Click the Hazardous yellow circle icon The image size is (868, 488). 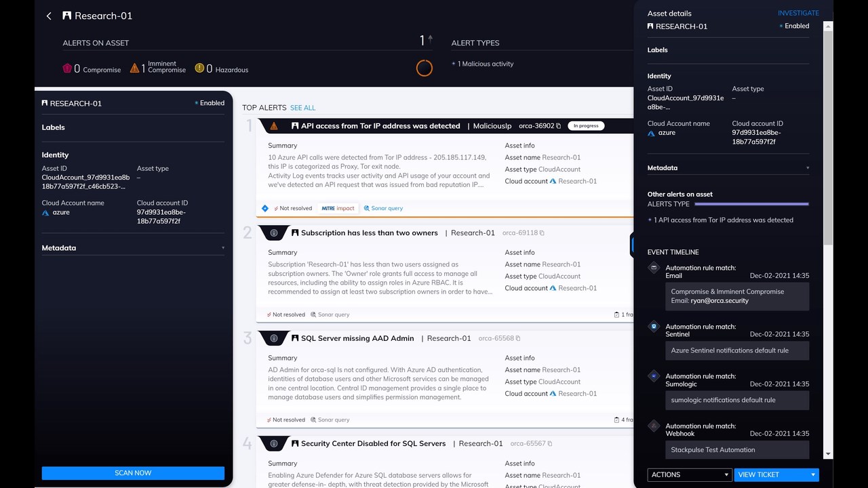199,68
